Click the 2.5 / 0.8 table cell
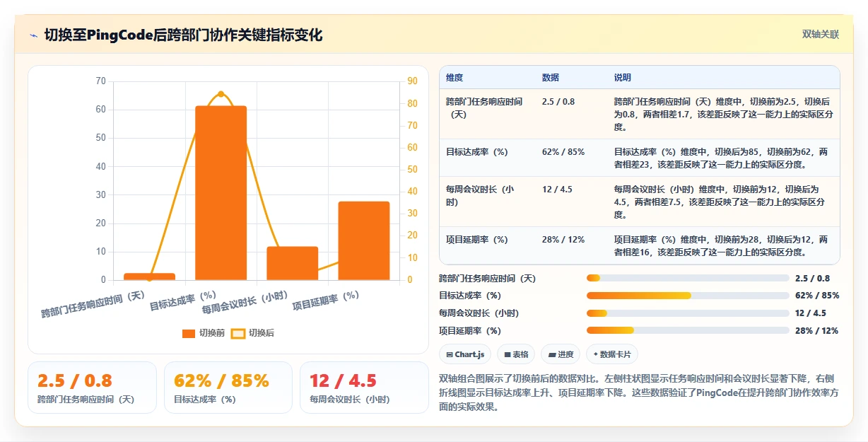The image size is (868, 442). coord(558,102)
